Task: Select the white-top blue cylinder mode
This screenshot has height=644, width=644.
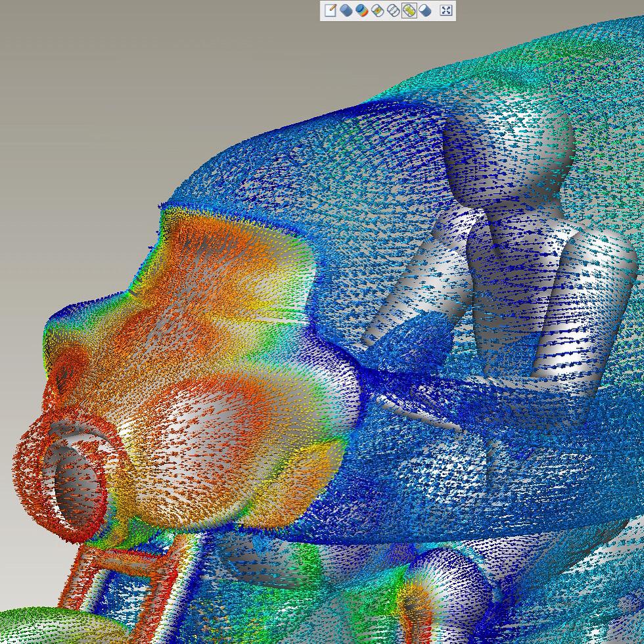Action: [x=425, y=11]
